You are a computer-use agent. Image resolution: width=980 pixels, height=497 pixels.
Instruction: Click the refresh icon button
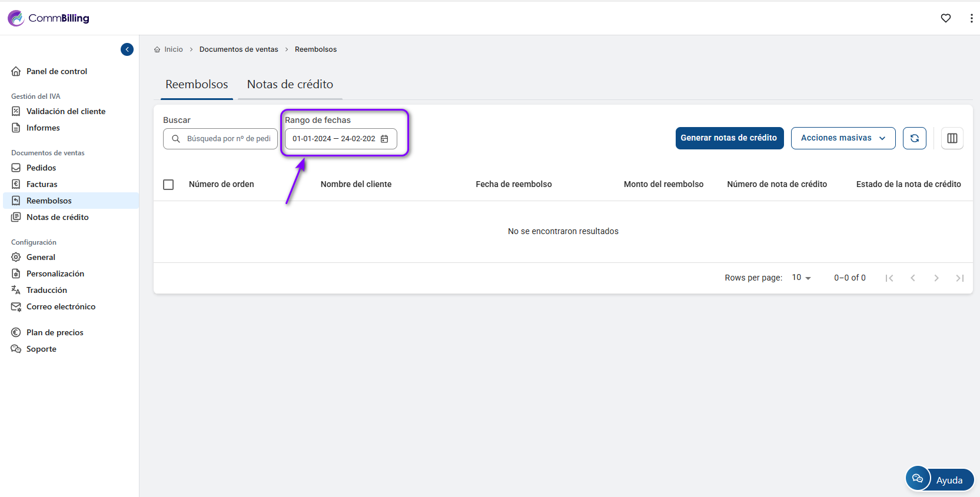click(914, 138)
